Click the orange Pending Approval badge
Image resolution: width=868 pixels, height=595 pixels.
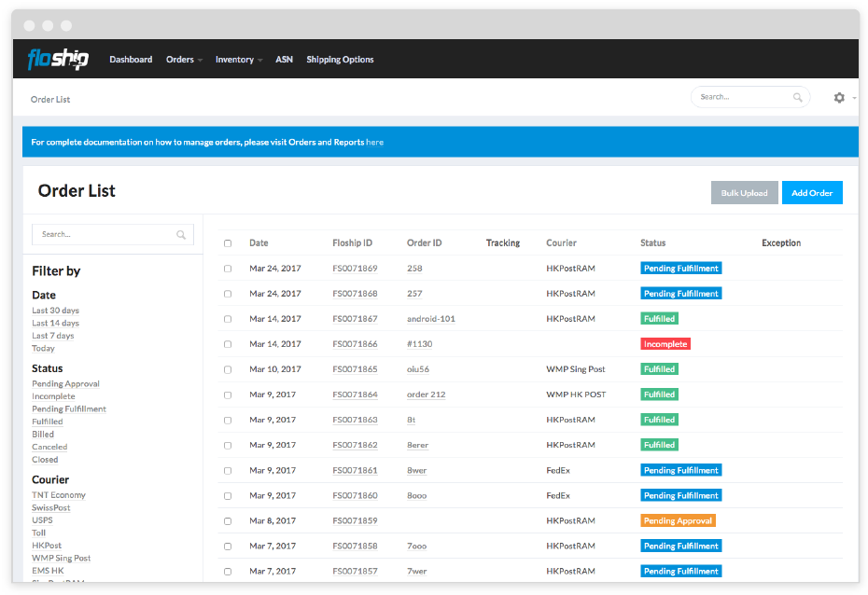(678, 521)
